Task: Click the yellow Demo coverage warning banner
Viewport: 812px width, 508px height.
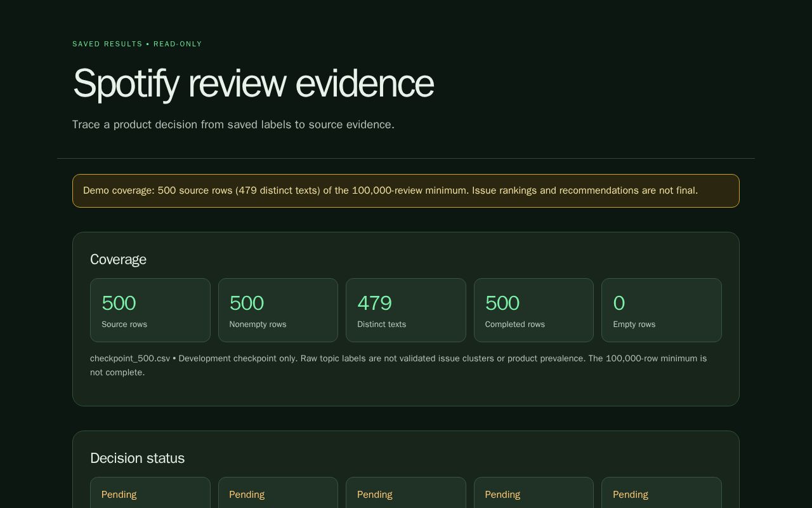Action: pyautogui.click(x=406, y=190)
